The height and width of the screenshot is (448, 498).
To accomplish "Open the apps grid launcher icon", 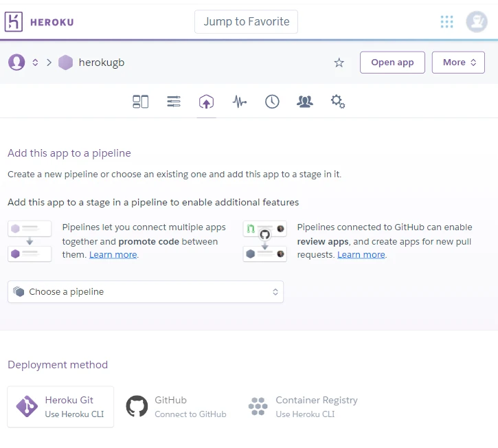I will point(446,22).
